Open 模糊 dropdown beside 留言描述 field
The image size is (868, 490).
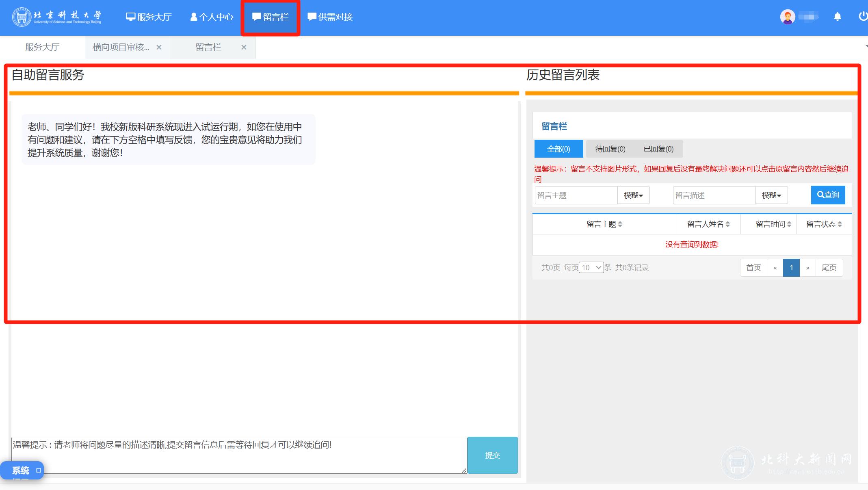[x=771, y=195]
